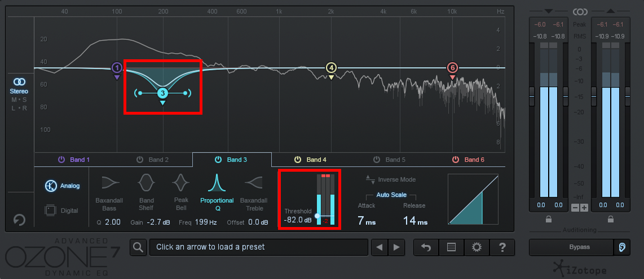Switch to Digital mode
Screen dimensions: 644x279
pyautogui.click(x=61, y=211)
